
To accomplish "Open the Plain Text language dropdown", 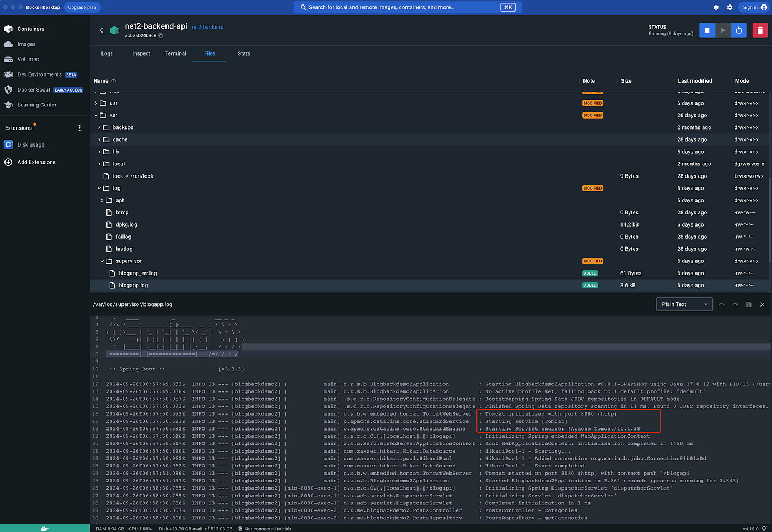I will pos(684,304).
